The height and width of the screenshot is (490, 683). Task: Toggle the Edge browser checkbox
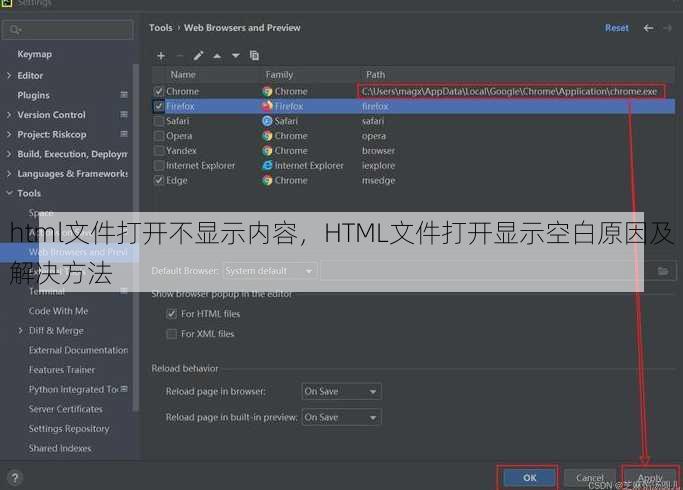[159, 180]
